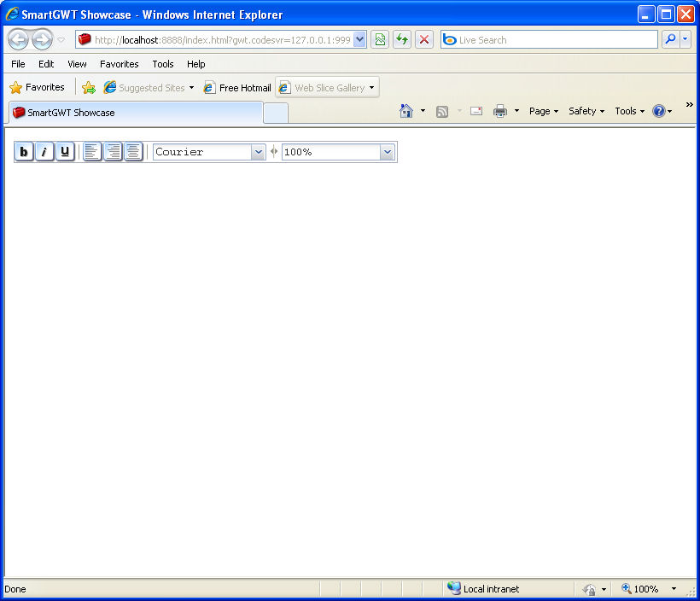
Task: Open Suggested Sites link
Action: point(149,88)
